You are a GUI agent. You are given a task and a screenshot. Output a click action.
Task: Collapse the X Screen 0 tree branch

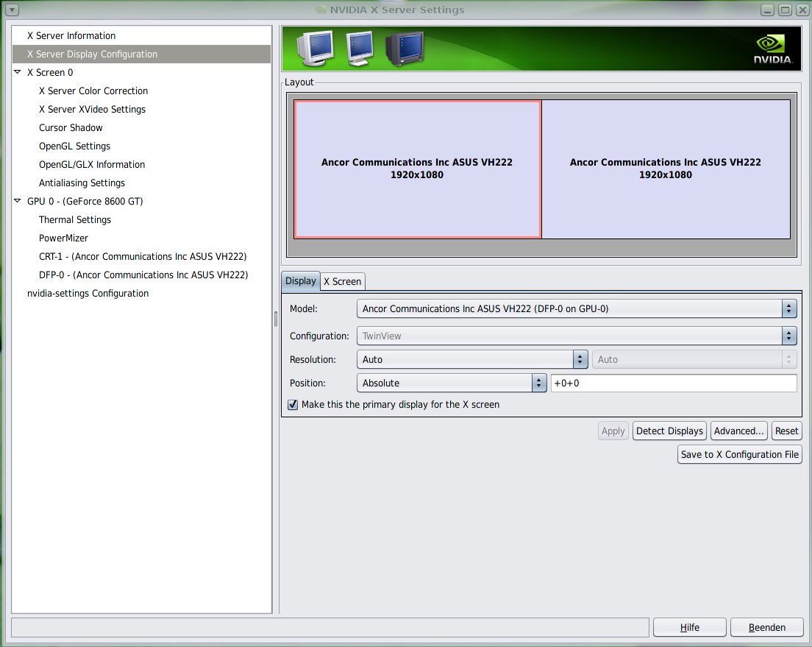pyautogui.click(x=16, y=72)
